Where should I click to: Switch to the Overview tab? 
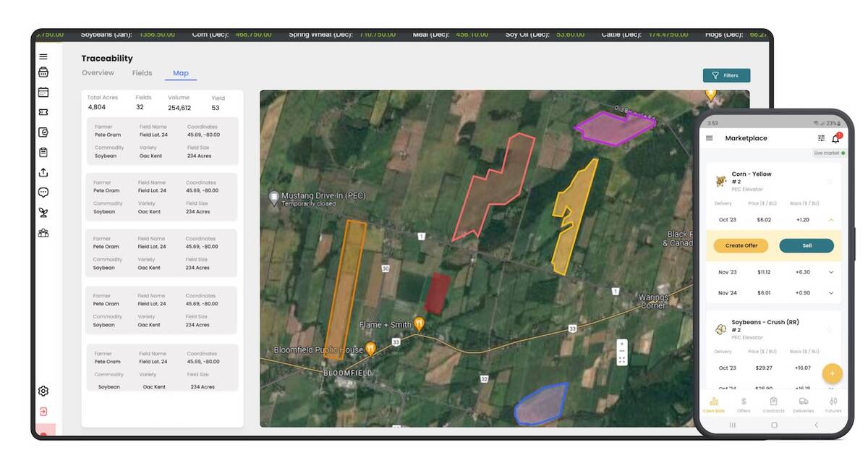pyautogui.click(x=98, y=72)
